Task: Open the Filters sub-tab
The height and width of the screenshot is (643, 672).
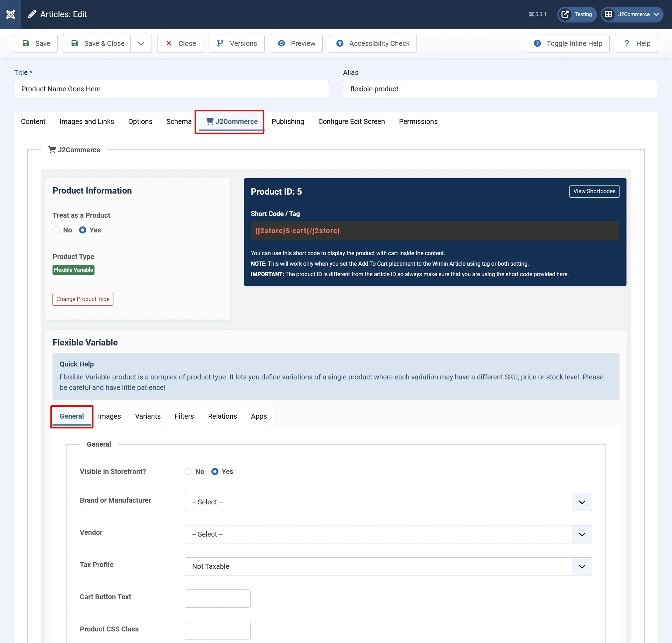Action: click(x=184, y=416)
